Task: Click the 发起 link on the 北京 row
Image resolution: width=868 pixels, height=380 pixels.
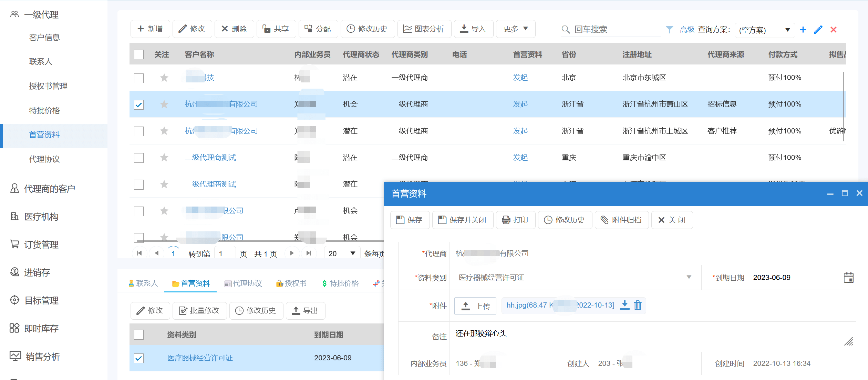Action: click(x=520, y=78)
